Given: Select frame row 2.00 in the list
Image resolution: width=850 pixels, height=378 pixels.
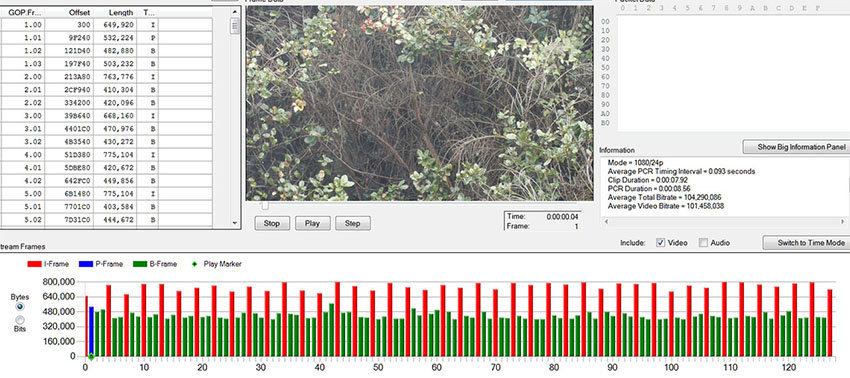Looking at the screenshot, I should (x=106, y=77).
